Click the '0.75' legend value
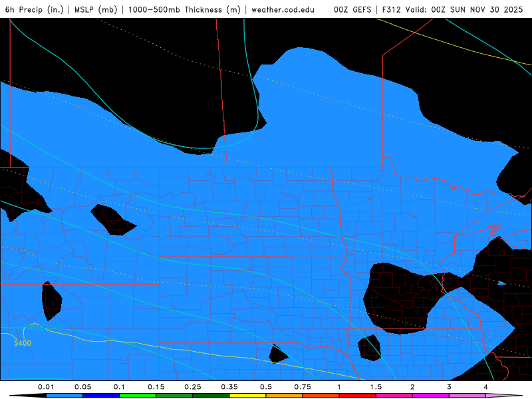 click(x=303, y=387)
